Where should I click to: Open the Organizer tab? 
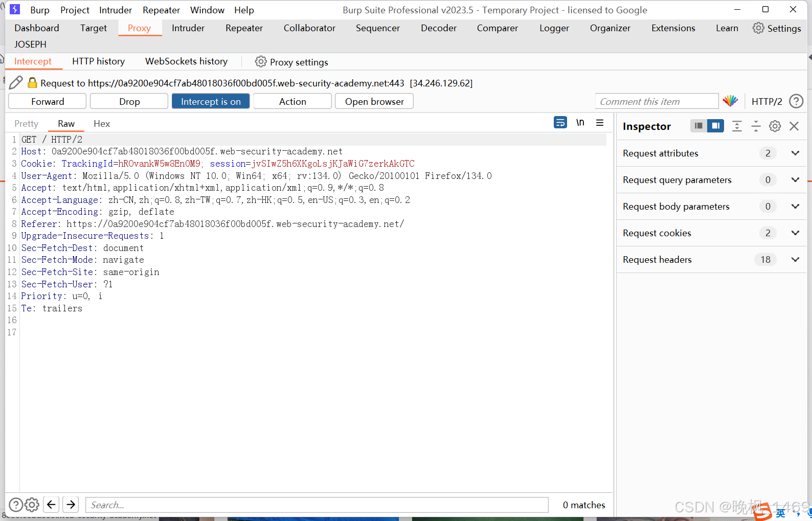[610, 28]
